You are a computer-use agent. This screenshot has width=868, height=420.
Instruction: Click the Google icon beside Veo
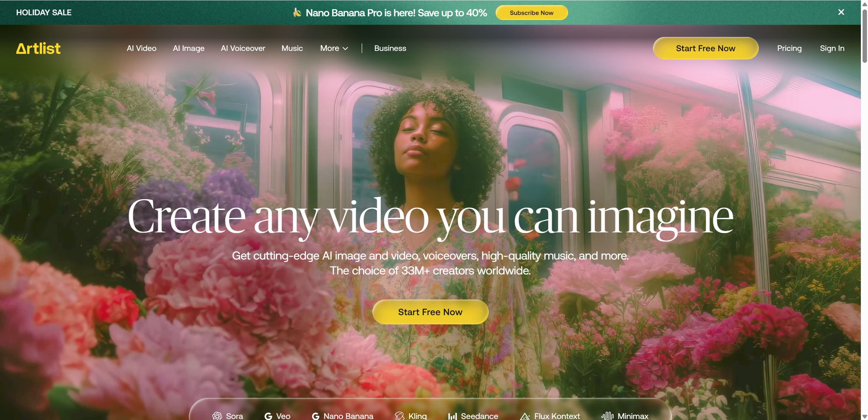268,416
